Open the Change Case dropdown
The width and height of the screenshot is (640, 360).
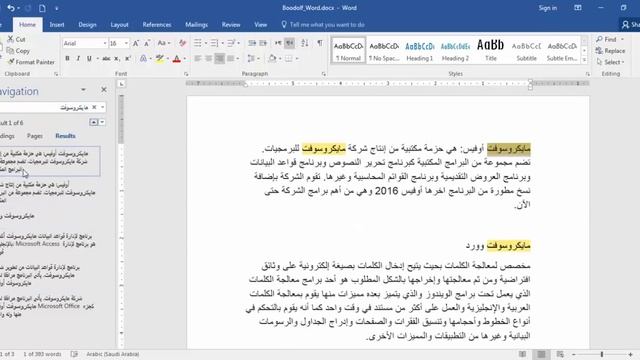[164, 43]
